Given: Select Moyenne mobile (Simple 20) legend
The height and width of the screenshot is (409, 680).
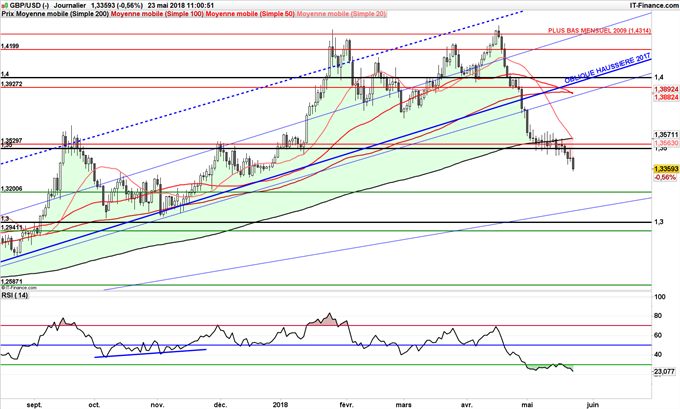Looking at the screenshot, I should pyautogui.click(x=341, y=14).
